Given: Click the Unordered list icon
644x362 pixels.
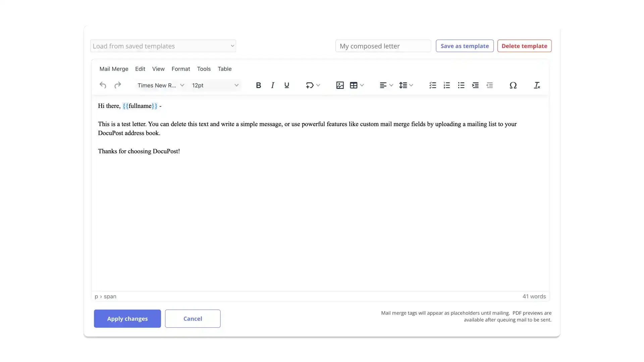Looking at the screenshot, I should pyautogui.click(x=461, y=85).
